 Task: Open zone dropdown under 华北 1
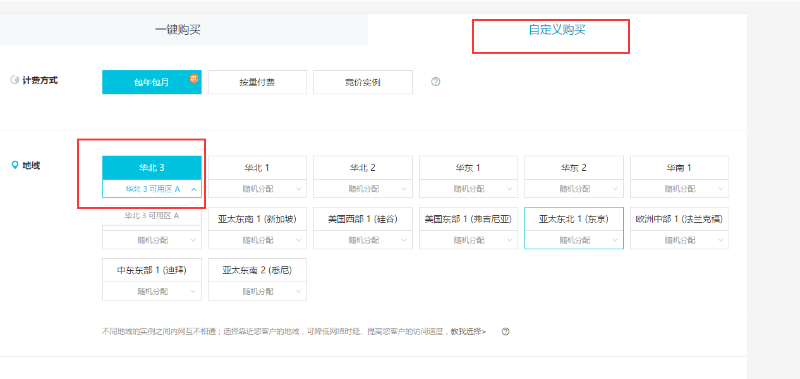pyautogui.click(x=257, y=189)
